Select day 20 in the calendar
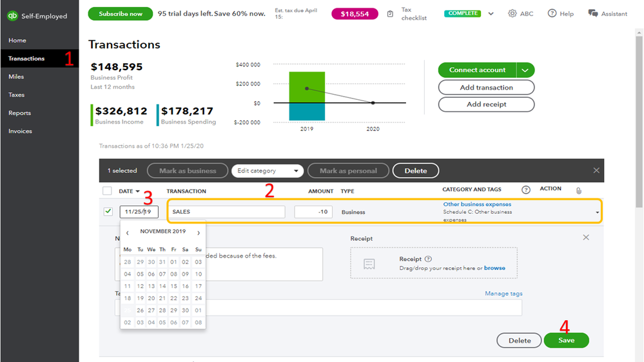 tap(151, 298)
